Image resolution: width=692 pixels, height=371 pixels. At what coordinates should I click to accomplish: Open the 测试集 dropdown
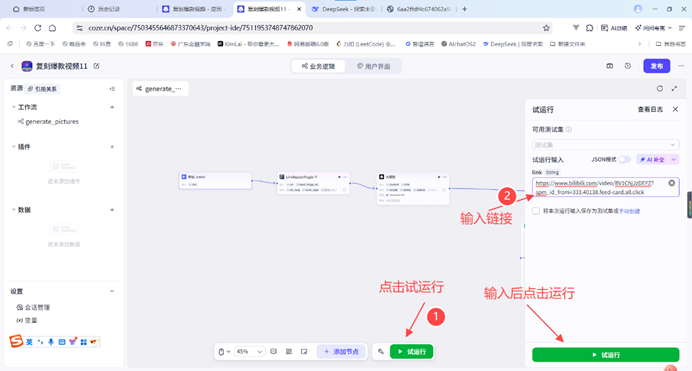(x=605, y=145)
